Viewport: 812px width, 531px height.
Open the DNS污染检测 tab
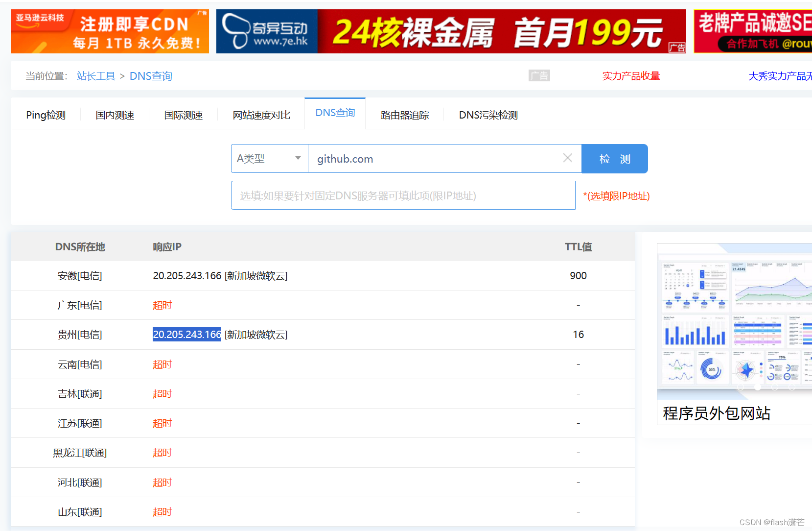pos(488,115)
